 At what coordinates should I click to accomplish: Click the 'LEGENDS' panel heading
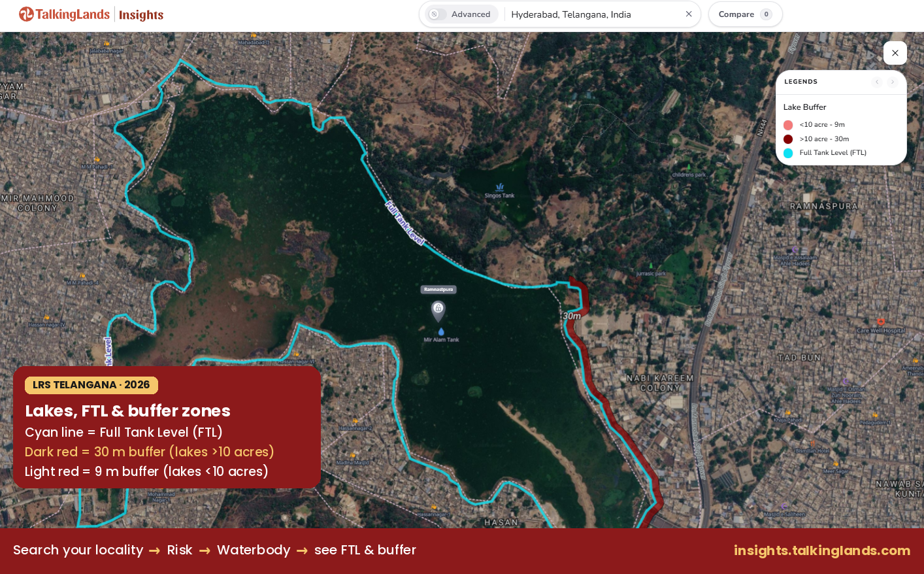(x=800, y=82)
